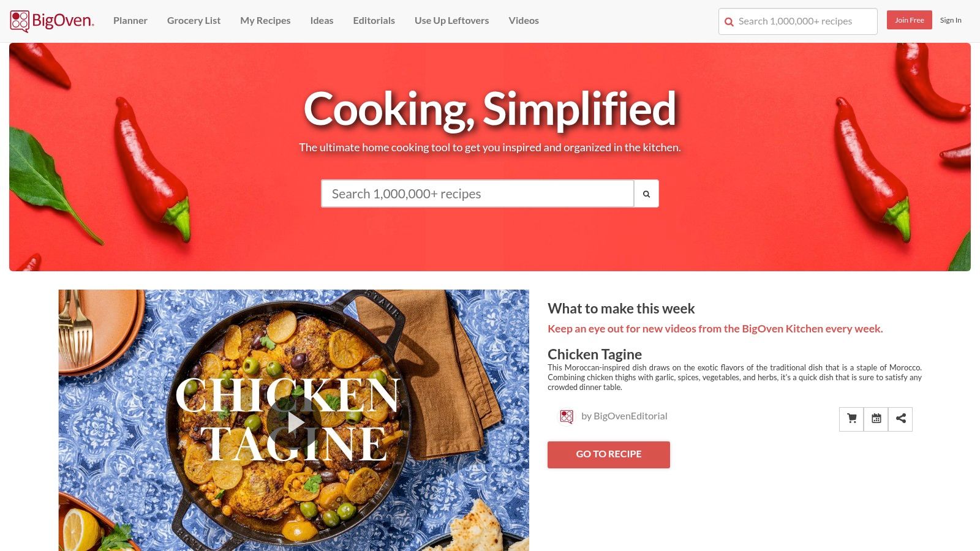The width and height of the screenshot is (980, 551).
Task: Open Use Up Leftovers
Action: pos(451,20)
